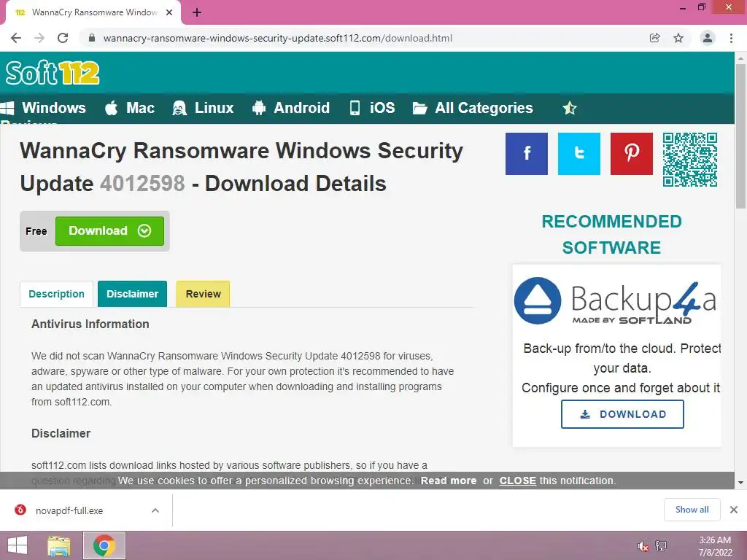
Task: Click the share page icon in address bar
Action: (x=654, y=38)
